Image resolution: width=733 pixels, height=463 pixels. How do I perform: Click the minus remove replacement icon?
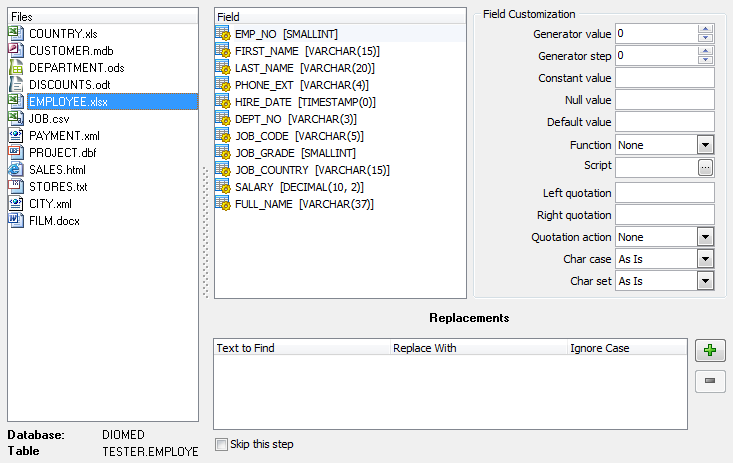coord(710,381)
